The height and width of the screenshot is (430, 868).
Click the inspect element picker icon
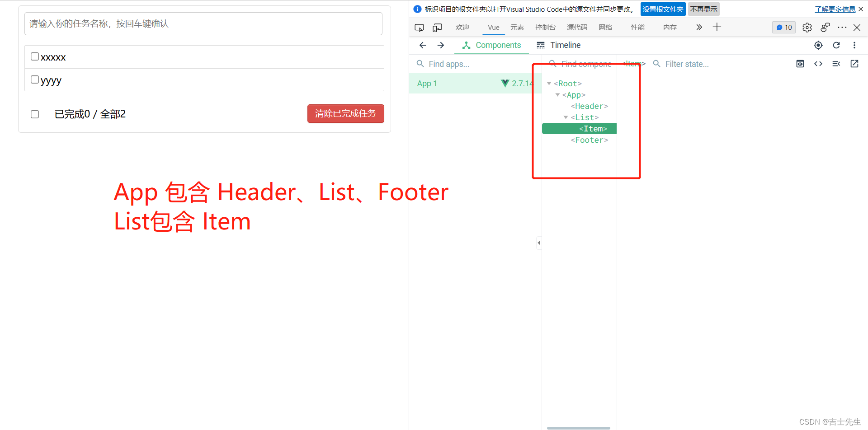click(x=419, y=28)
